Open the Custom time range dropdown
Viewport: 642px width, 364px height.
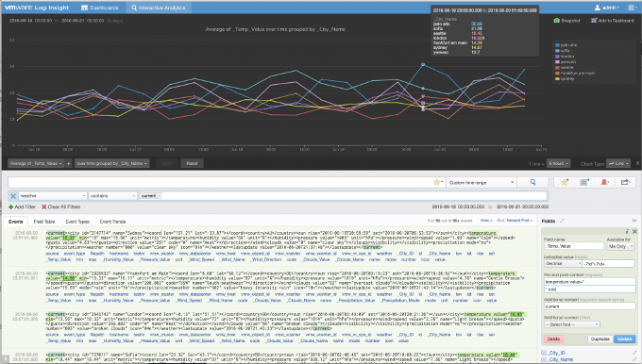click(481, 182)
